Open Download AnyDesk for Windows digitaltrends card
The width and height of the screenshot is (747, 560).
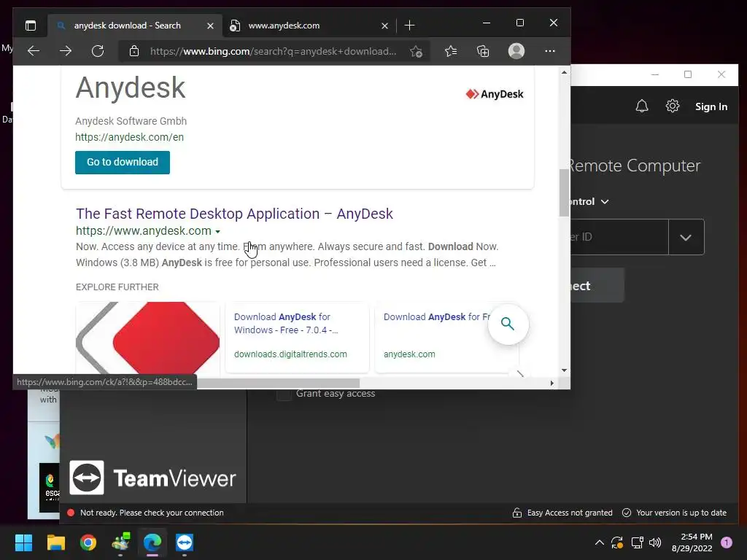click(x=297, y=337)
